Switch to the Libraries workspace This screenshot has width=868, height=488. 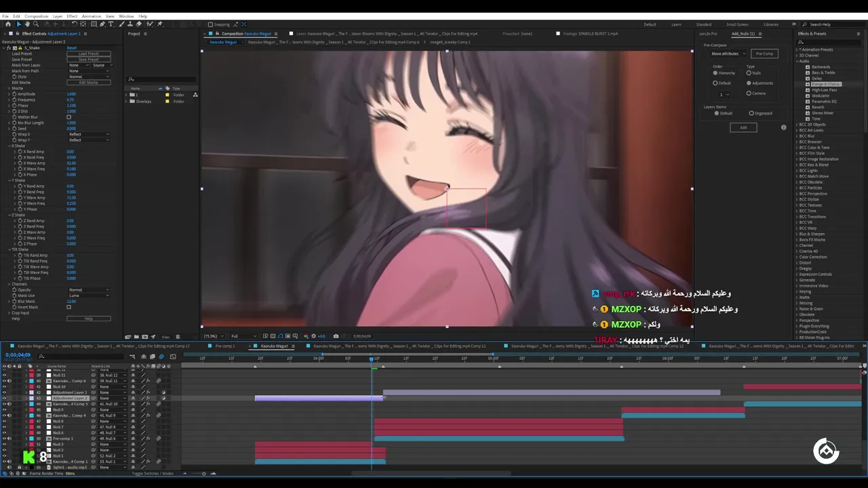point(771,24)
